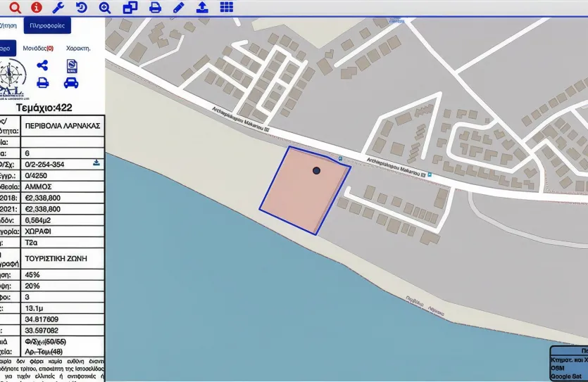This screenshot has height=382, width=588.
Task: Open the history clock icon
Action: [x=82, y=8]
